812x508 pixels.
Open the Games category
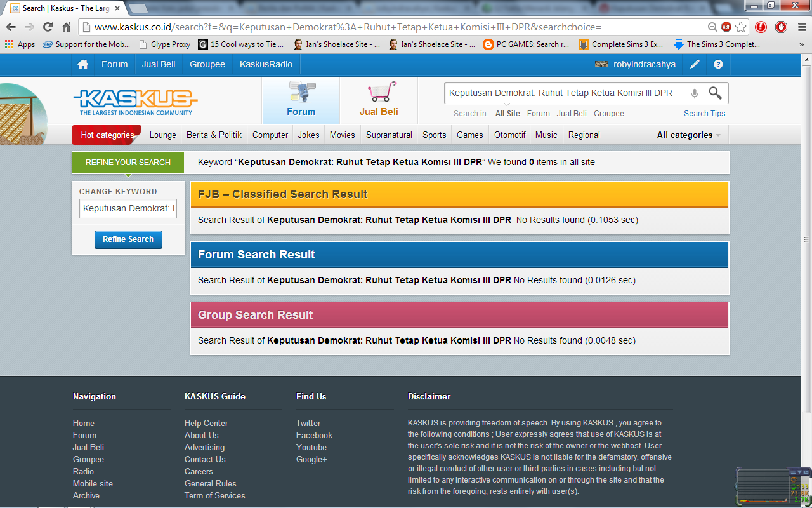(x=470, y=135)
